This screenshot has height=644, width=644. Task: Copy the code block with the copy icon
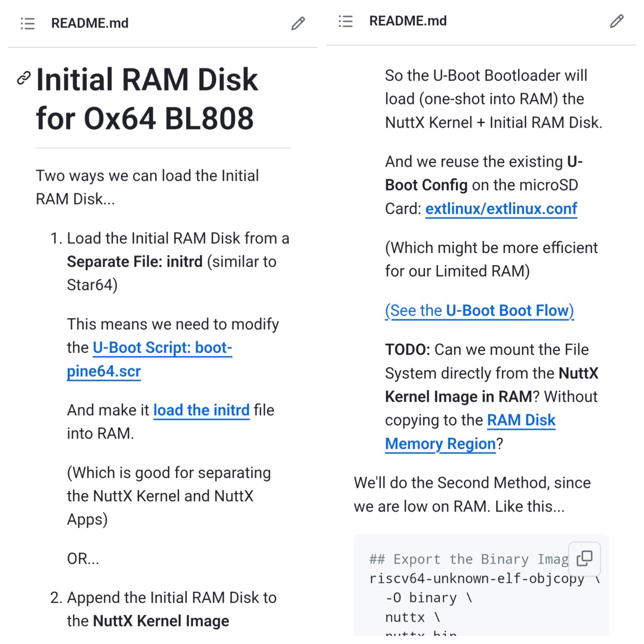pyautogui.click(x=584, y=558)
